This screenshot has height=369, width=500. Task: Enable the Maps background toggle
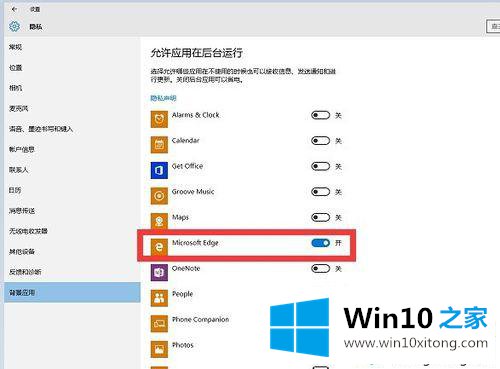[320, 218]
